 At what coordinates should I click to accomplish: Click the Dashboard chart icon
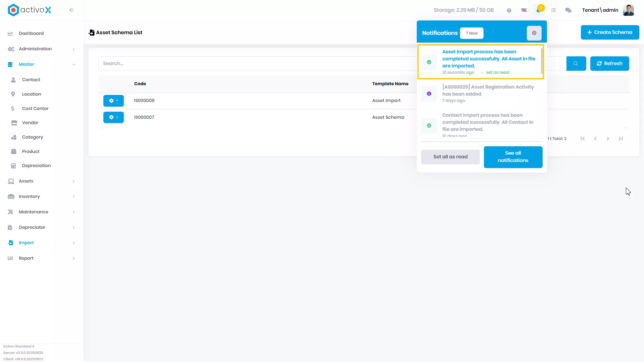10,33
